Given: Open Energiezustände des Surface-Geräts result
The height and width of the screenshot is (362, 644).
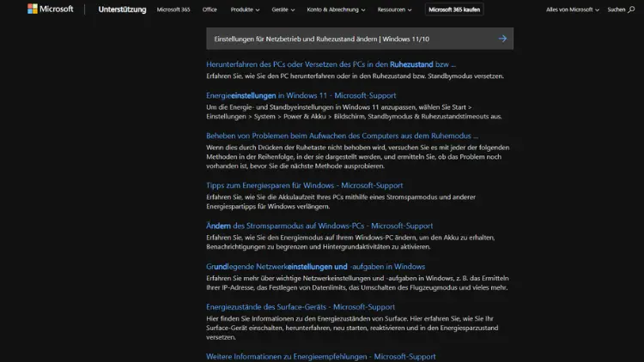Looking at the screenshot, I should [301, 307].
